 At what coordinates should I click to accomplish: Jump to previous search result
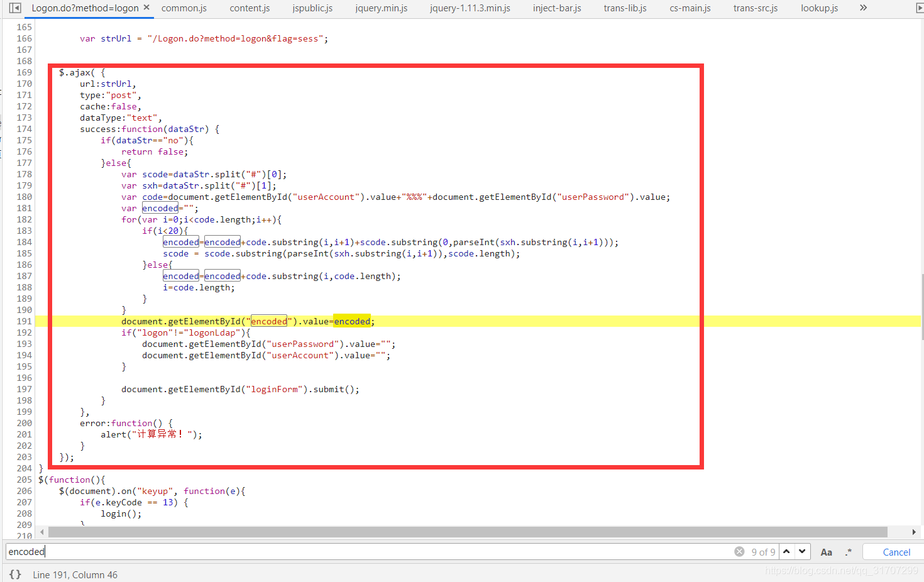[x=786, y=552]
